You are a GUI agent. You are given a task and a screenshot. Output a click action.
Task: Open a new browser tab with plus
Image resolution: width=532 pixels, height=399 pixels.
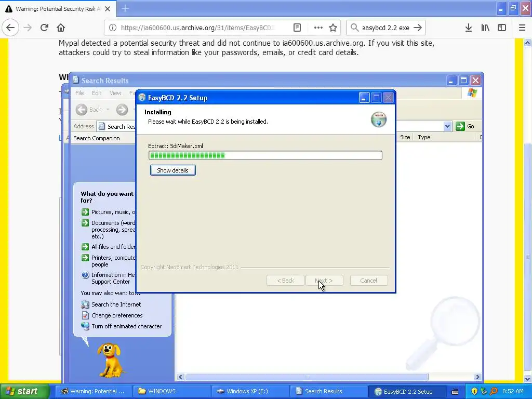[125, 8]
